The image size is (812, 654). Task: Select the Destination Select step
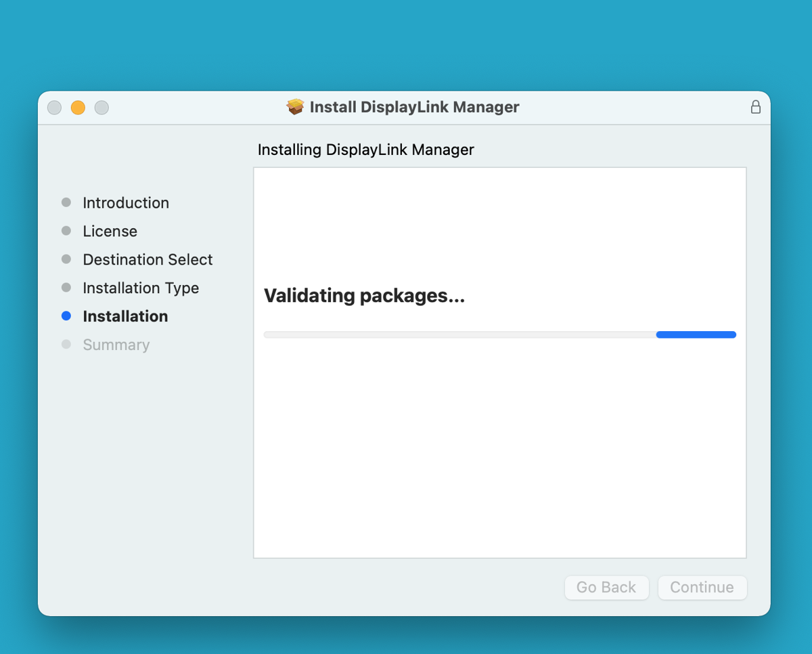[x=148, y=259]
